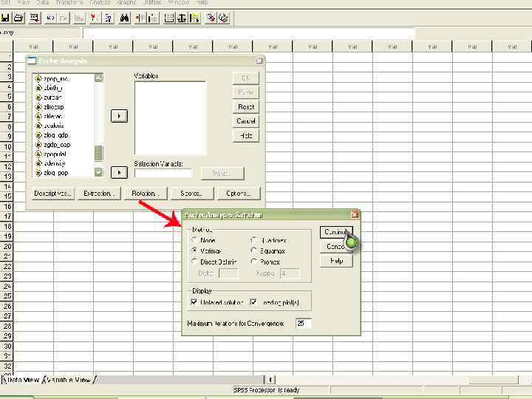Click Continue in the Rotation dialog
Image resolution: width=532 pixels, height=399 pixels.
[x=336, y=232]
